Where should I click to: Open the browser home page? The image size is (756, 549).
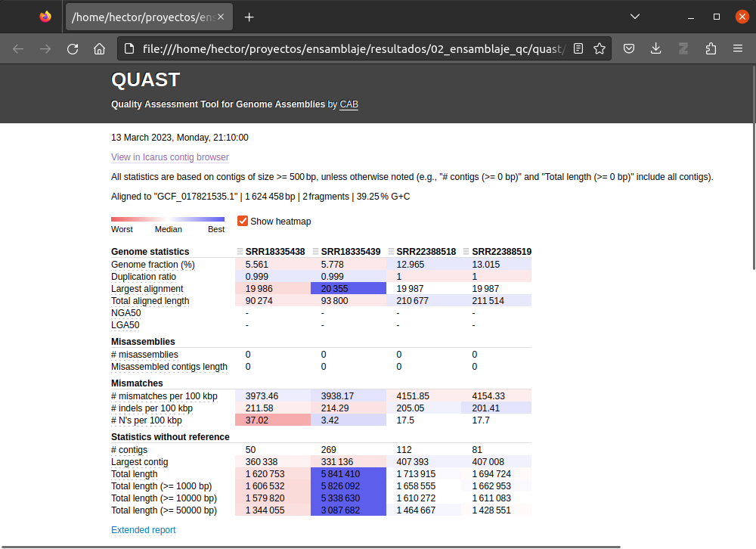point(99,48)
